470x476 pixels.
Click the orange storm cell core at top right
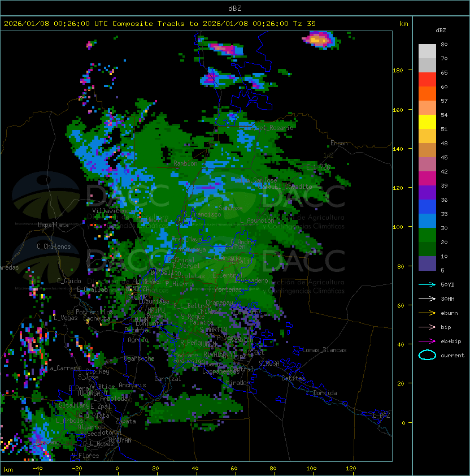[318, 40]
